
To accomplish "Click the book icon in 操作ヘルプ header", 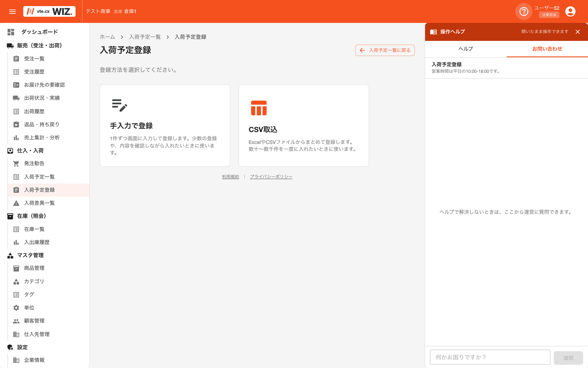I will [x=433, y=32].
